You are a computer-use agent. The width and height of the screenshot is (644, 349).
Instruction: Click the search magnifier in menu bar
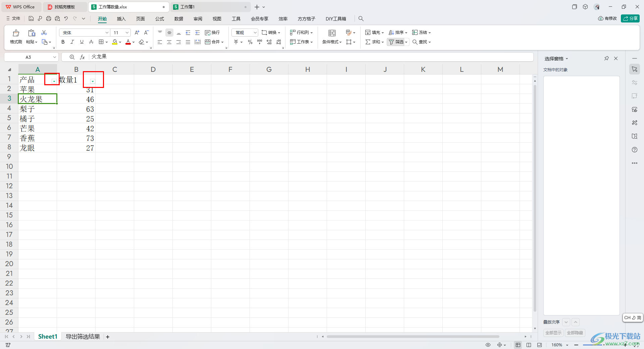click(x=361, y=19)
